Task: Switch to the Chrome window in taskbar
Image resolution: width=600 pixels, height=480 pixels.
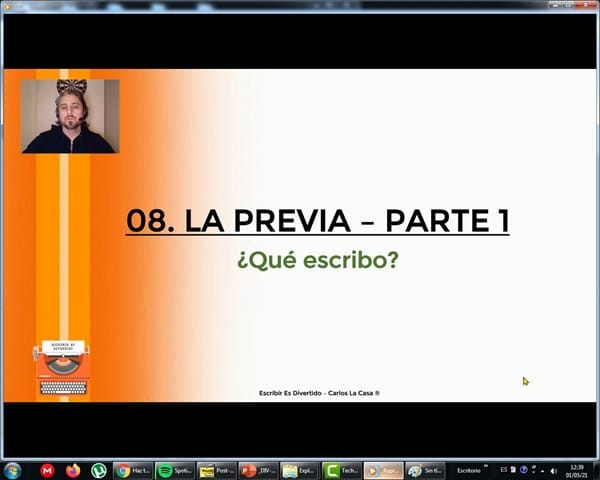Action: (133, 471)
